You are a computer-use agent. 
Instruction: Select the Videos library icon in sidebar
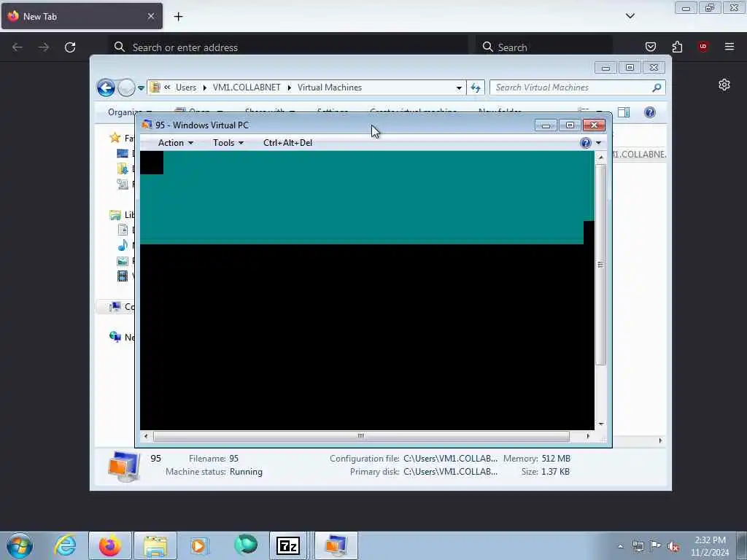coord(123,276)
